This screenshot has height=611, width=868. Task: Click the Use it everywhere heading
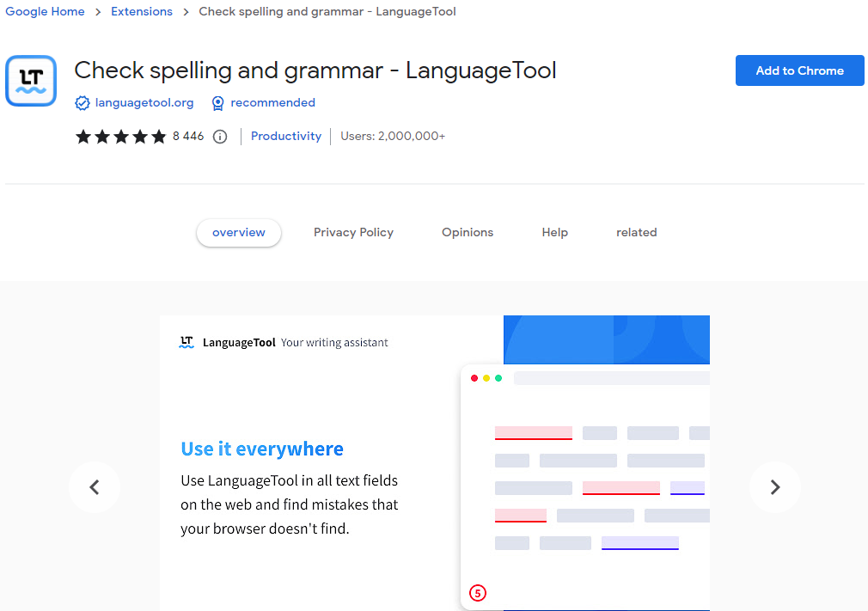pos(262,449)
